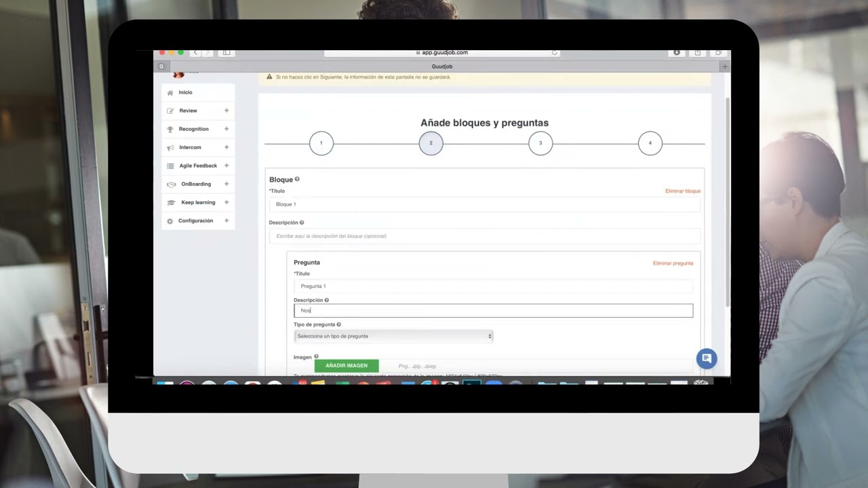Open Safari downloads icon
868x488 pixels.
pyautogui.click(x=676, y=52)
